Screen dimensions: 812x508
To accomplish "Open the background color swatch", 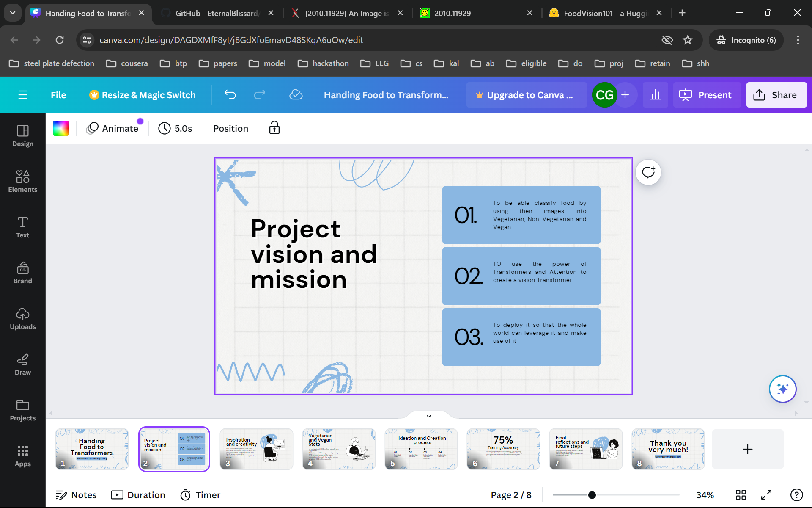I will (61, 128).
